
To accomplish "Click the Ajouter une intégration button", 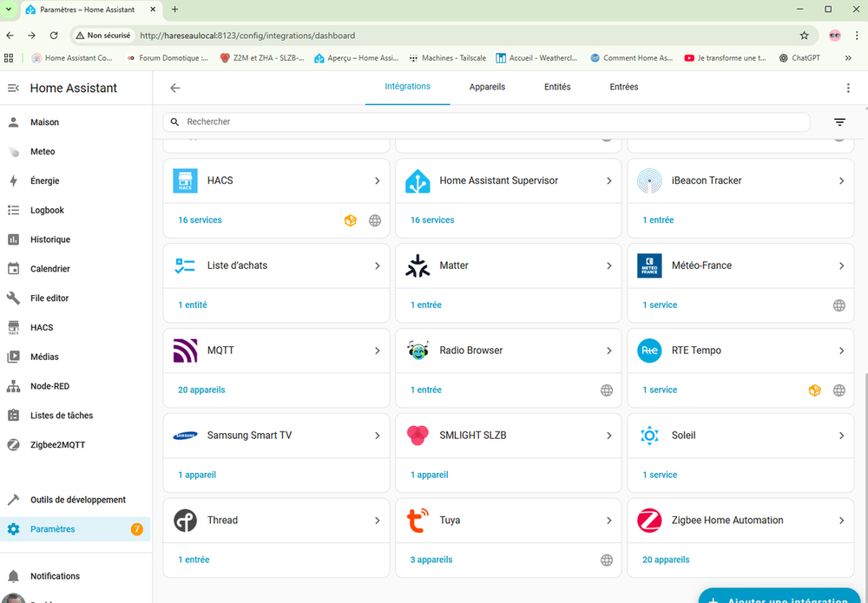I will click(780, 596).
